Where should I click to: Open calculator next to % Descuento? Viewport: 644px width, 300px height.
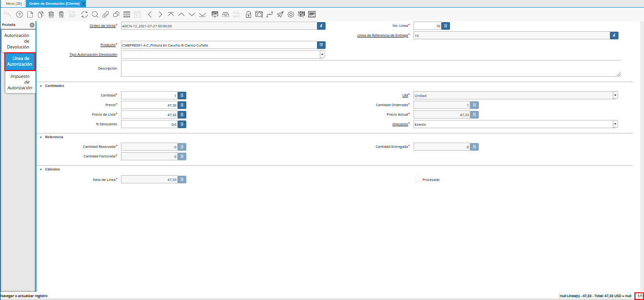182,124
